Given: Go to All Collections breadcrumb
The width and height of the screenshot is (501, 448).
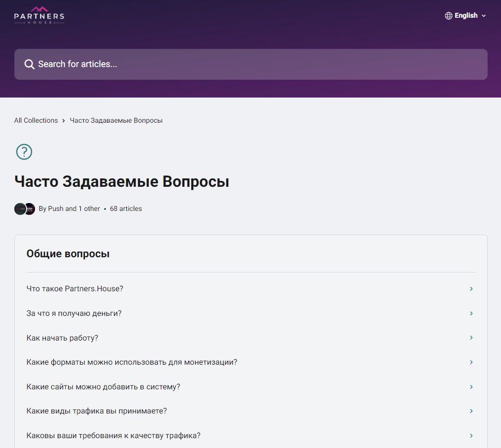Looking at the screenshot, I should [36, 120].
